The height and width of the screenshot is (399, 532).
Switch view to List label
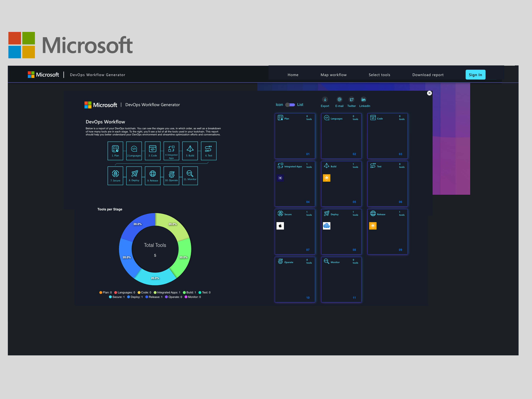[x=300, y=105]
